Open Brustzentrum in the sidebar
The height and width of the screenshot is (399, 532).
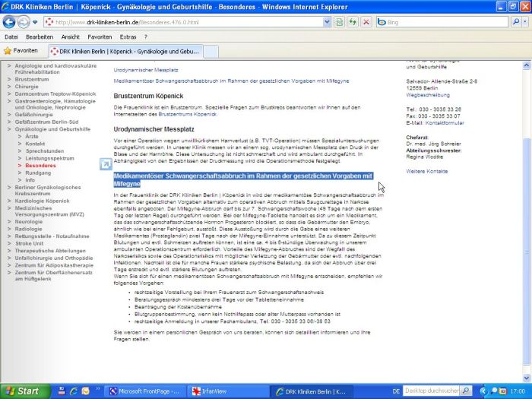[32, 79]
